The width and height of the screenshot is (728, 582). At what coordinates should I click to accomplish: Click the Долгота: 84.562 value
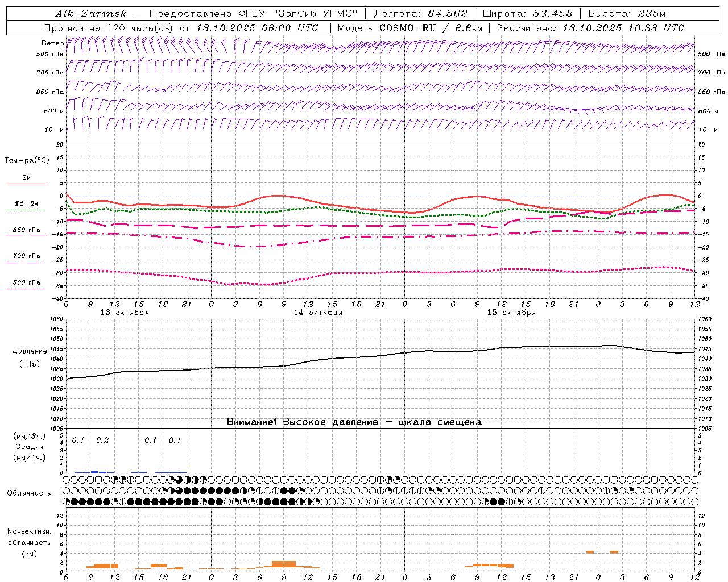[x=421, y=14]
